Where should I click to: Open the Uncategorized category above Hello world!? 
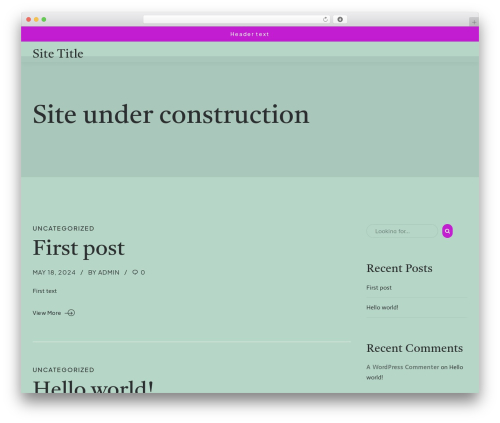click(x=63, y=370)
